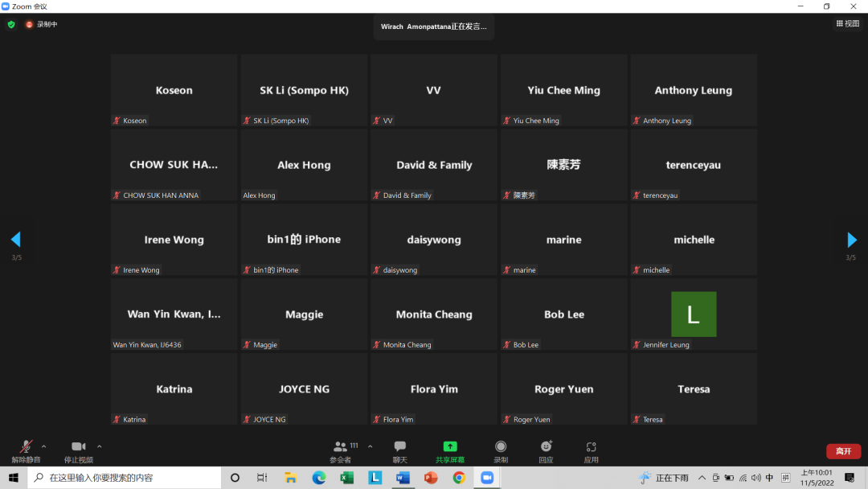Open the 应用 apps panel

591,451
